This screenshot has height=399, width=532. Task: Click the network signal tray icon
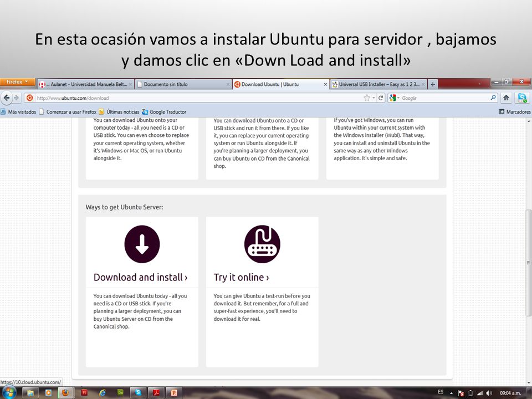(479, 393)
